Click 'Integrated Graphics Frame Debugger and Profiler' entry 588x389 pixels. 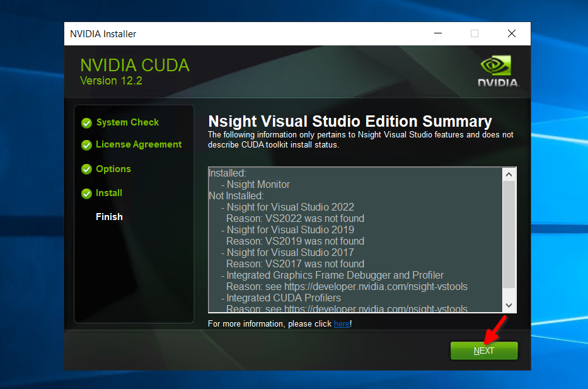335,275
